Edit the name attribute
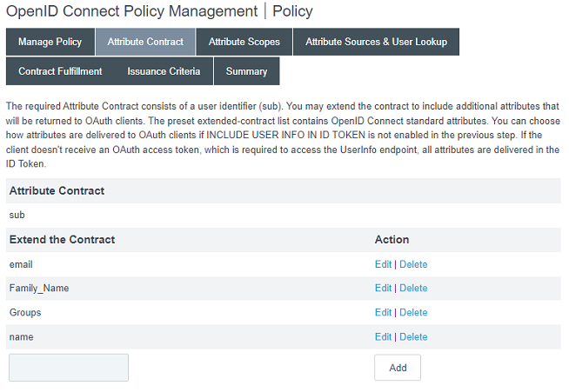This screenshot has width=569, height=392. pyautogui.click(x=383, y=337)
